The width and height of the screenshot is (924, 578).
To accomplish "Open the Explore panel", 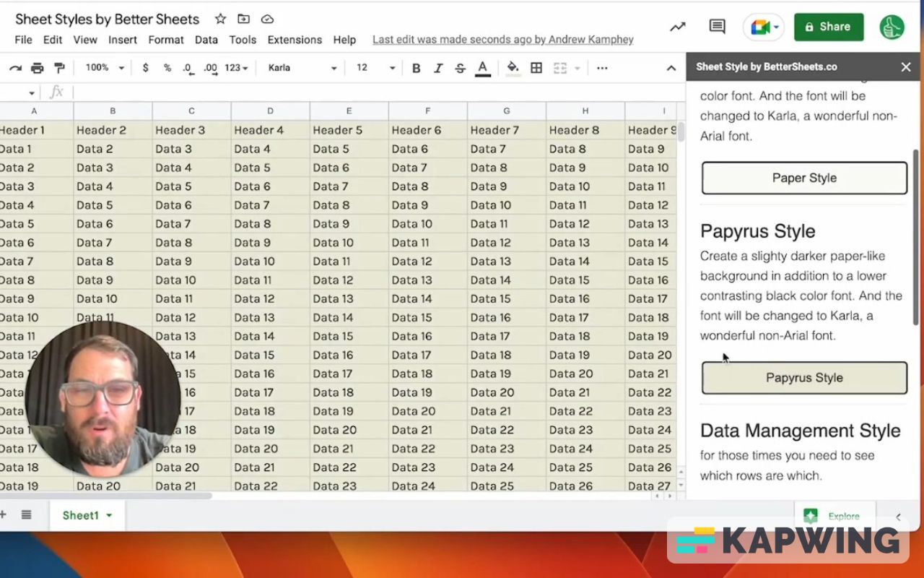I will (835, 516).
